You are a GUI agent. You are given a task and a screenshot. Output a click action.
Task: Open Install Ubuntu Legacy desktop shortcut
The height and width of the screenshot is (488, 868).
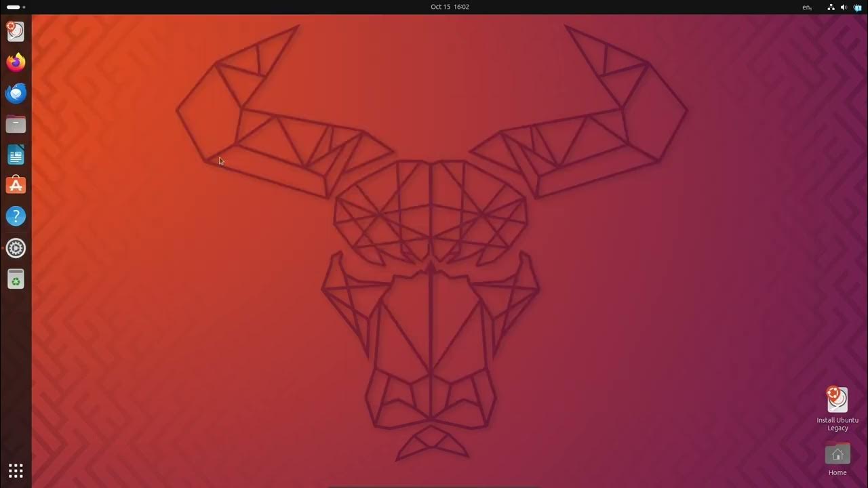837,408
